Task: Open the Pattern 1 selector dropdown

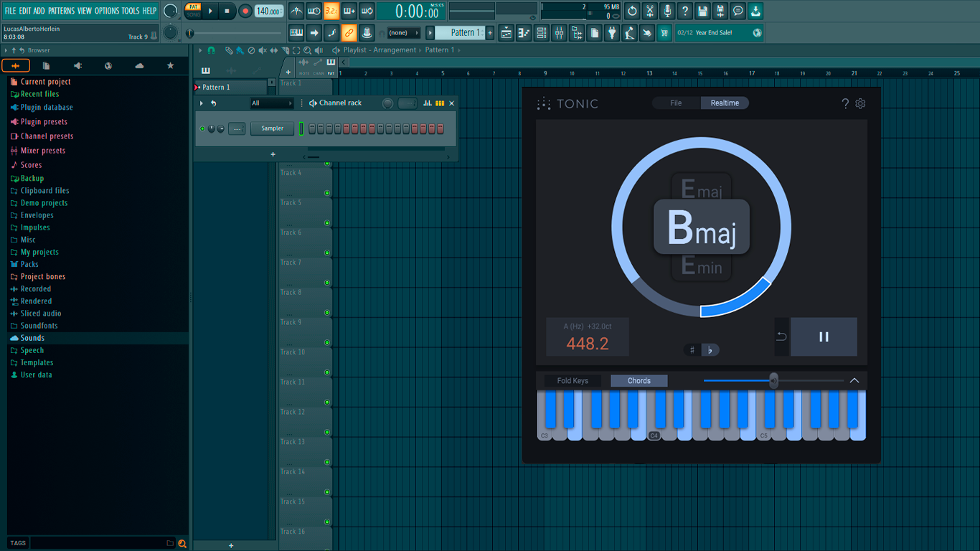Action: 465,32
